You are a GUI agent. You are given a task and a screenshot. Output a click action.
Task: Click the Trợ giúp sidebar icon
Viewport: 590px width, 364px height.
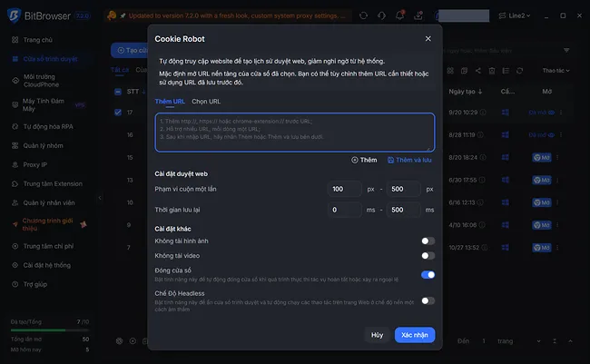pyautogui.click(x=15, y=284)
